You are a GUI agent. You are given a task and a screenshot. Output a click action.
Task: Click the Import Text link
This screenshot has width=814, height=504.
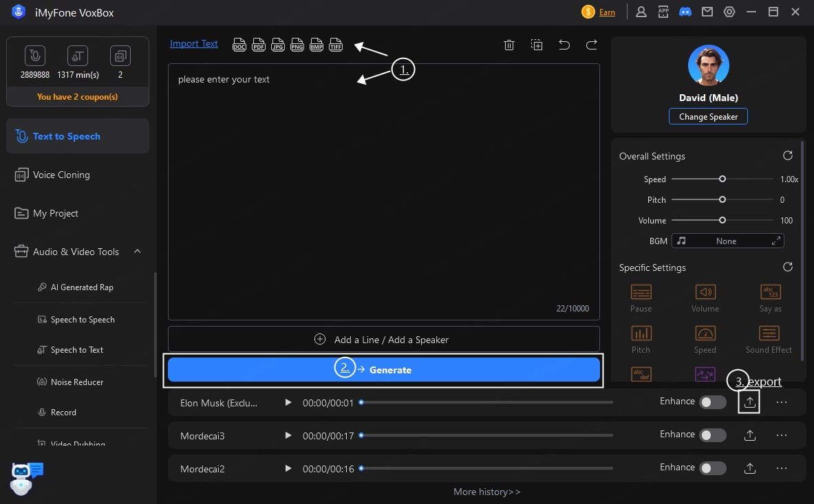coord(193,43)
